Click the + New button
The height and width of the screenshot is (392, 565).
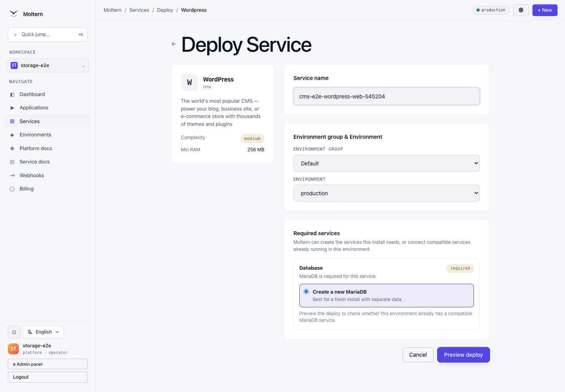click(545, 10)
